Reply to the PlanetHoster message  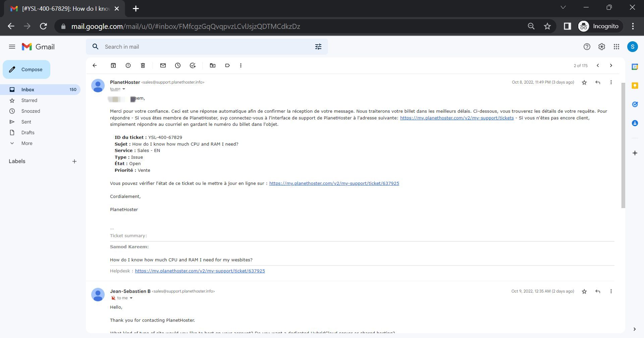point(598,83)
